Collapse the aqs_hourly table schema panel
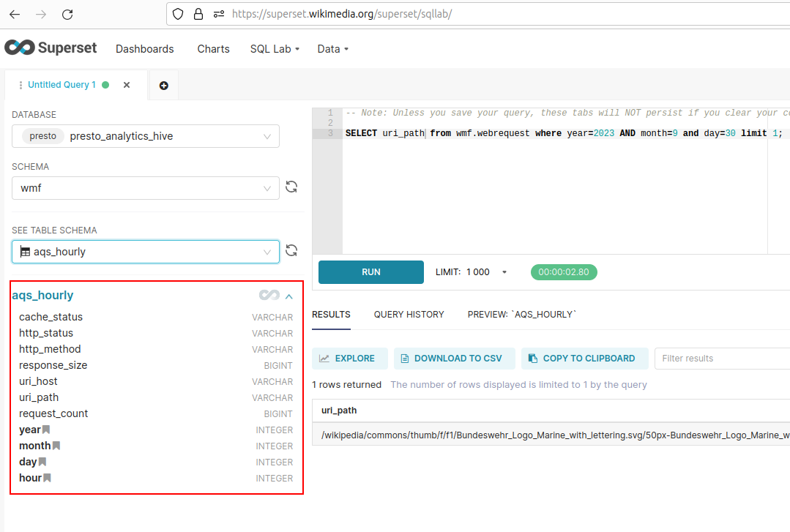 pos(289,295)
